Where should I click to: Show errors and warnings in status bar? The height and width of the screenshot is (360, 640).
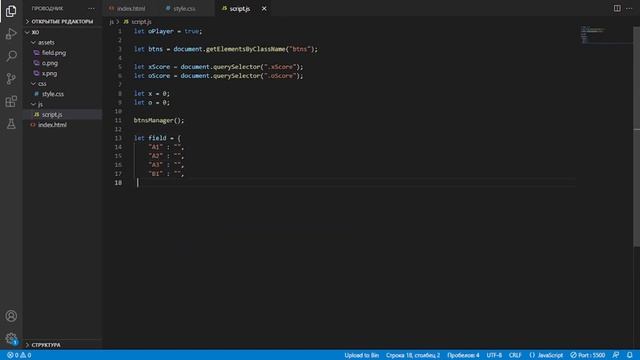(19, 355)
